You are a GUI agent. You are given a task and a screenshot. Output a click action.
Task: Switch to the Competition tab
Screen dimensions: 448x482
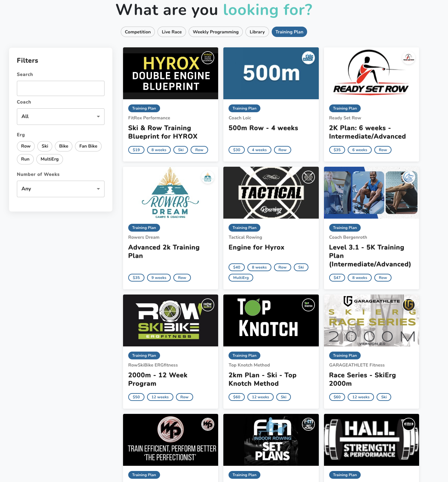tap(138, 32)
